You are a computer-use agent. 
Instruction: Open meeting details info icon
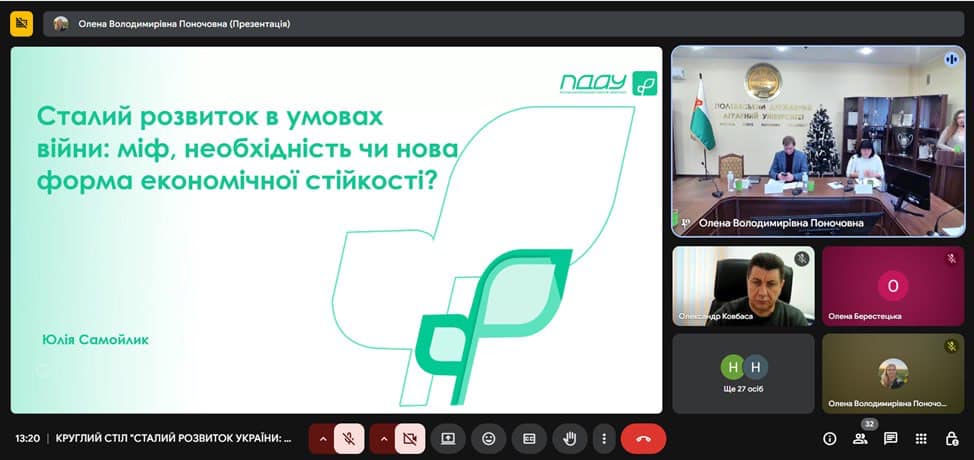[829, 438]
